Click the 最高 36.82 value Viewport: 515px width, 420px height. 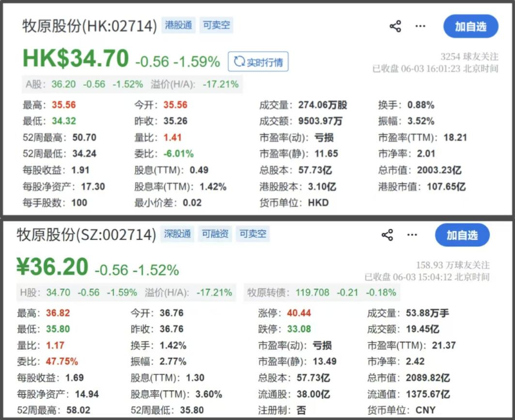pos(58,313)
